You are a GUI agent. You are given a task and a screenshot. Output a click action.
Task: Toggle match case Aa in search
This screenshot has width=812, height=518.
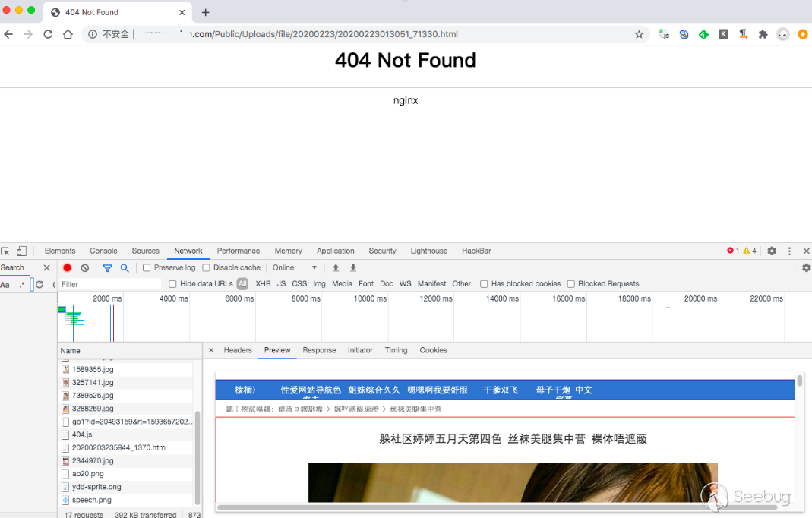click(5, 284)
